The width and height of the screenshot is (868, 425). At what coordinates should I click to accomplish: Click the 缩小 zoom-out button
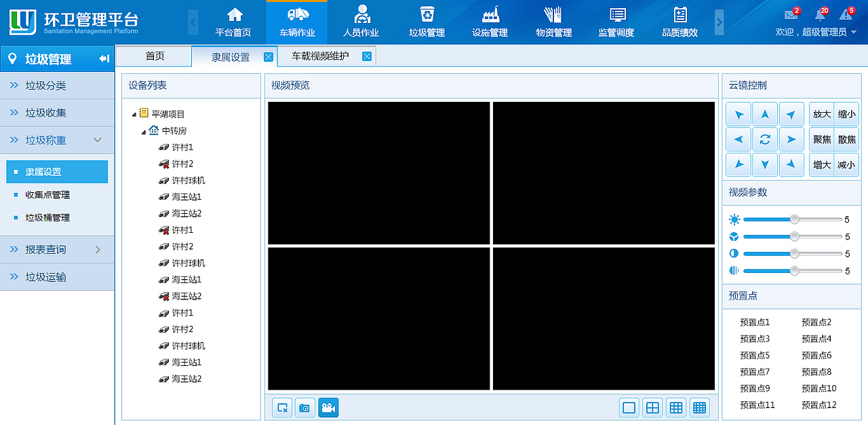coord(846,114)
